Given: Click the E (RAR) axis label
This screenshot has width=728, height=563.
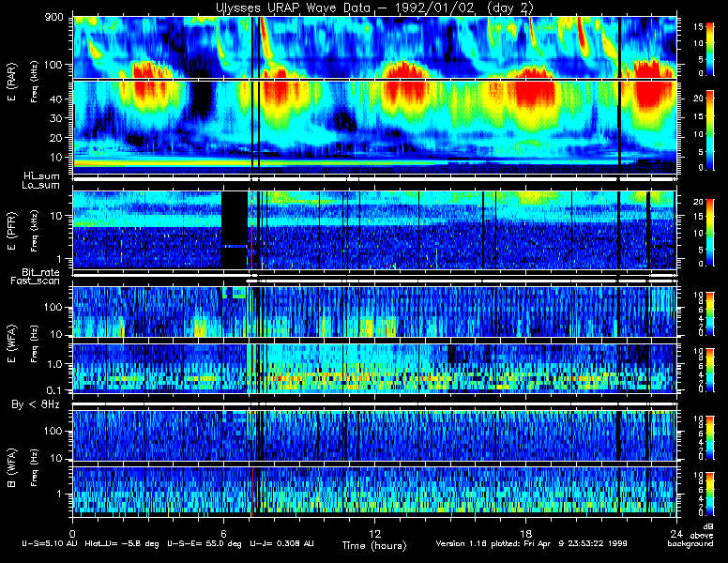Looking at the screenshot, I should click(11, 82).
